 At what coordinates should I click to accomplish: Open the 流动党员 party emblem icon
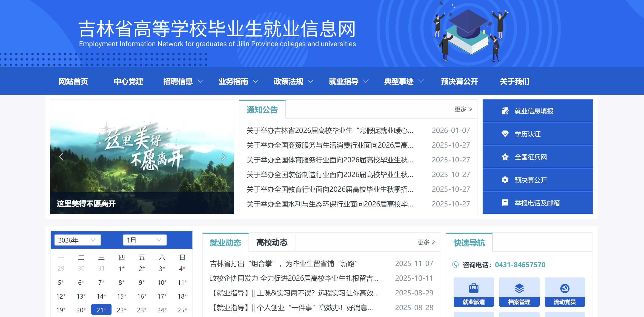[564, 288]
